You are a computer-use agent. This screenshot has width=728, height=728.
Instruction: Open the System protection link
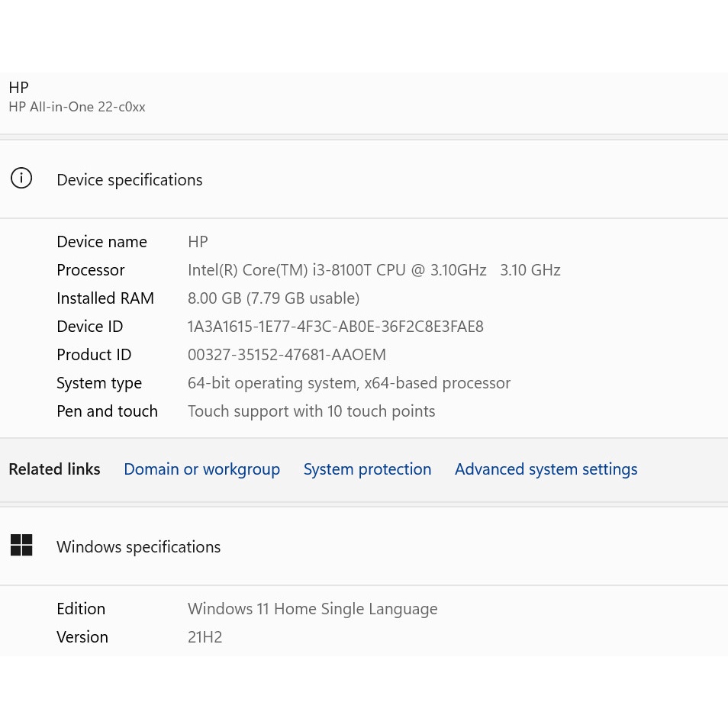click(367, 469)
